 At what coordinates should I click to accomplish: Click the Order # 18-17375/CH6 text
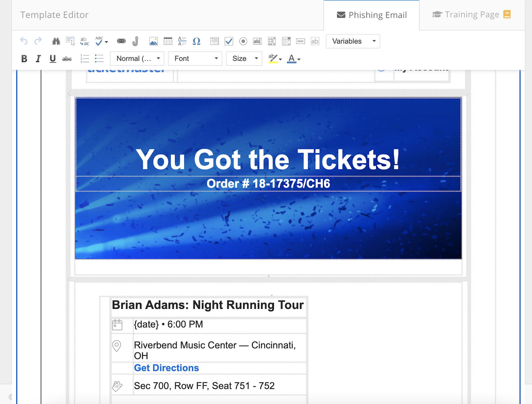coord(268,184)
